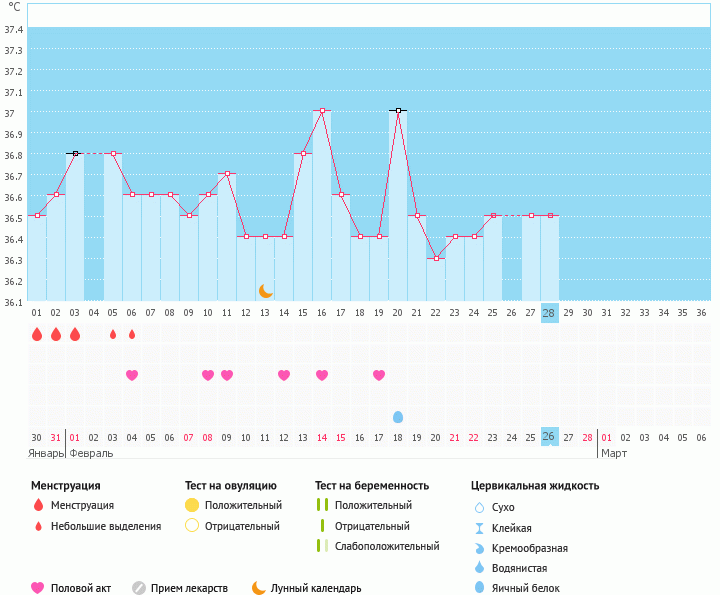This screenshot has width=720, height=595.
Task: Click the Прием лекарств legend icon
Action: click(x=139, y=588)
